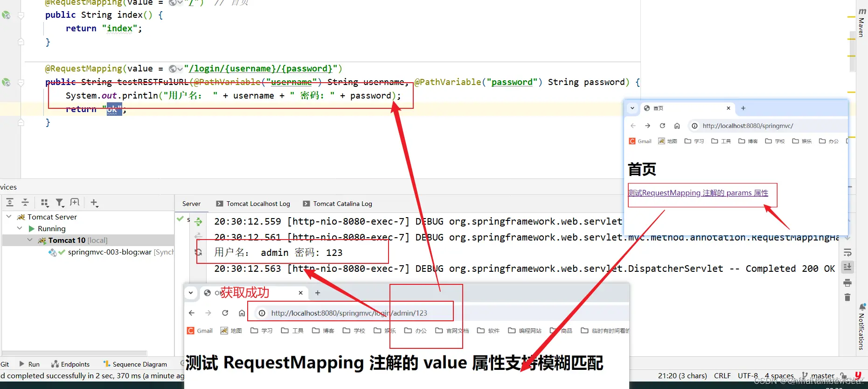The width and height of the screenshot is (868, 389).
Task: Click gutter web icon beside the index() method
Action: [6, 15]
